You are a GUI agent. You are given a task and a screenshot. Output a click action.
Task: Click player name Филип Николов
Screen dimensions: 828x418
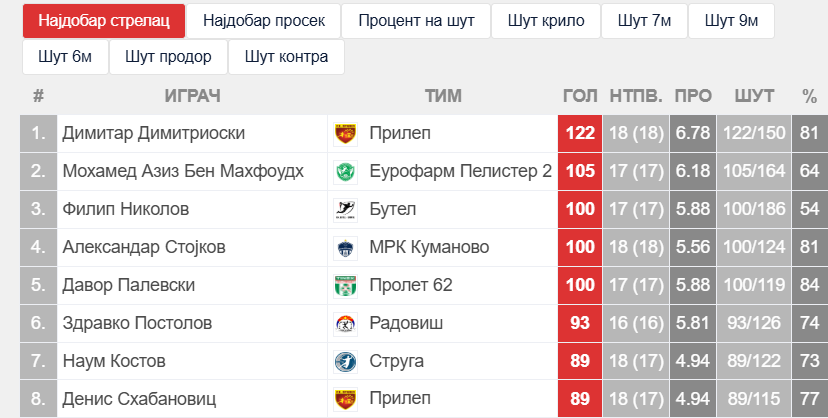pyautogui.click(x=125, y=209)
